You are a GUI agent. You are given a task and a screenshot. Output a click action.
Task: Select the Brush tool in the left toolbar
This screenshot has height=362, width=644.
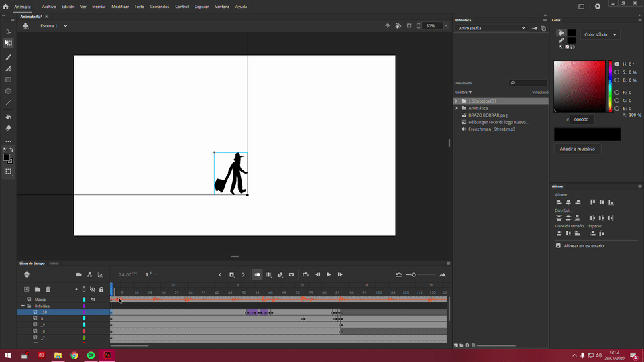[8, 57]
